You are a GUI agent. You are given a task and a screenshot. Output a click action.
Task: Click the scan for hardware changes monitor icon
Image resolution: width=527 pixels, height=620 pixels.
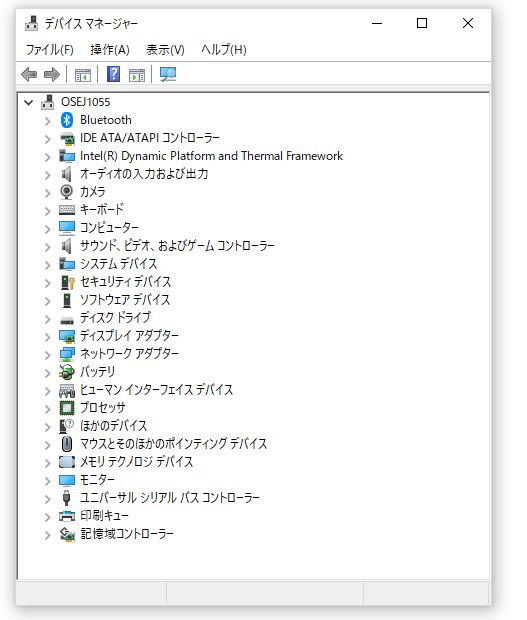tap(168, 74)
